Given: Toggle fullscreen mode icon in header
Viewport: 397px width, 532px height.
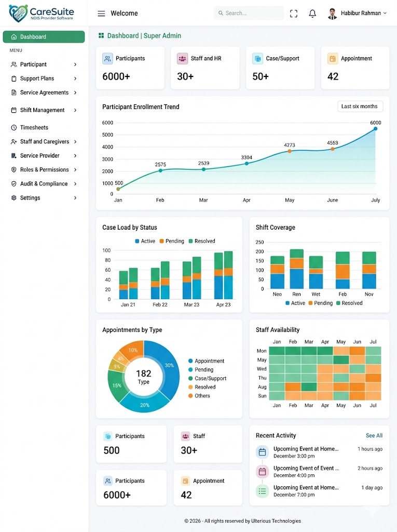Looking at the screenshot, I should (x=294, y=14).
